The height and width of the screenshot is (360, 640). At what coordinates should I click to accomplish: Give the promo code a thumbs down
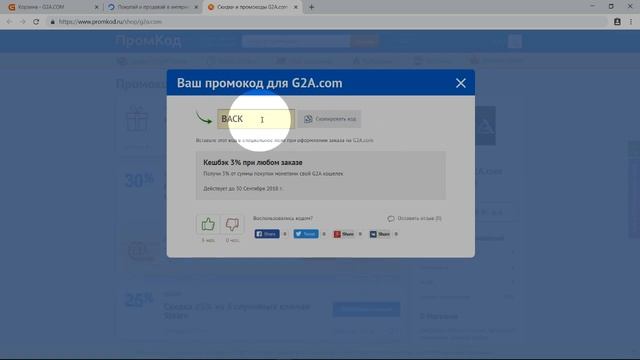[x=232, y=224]
